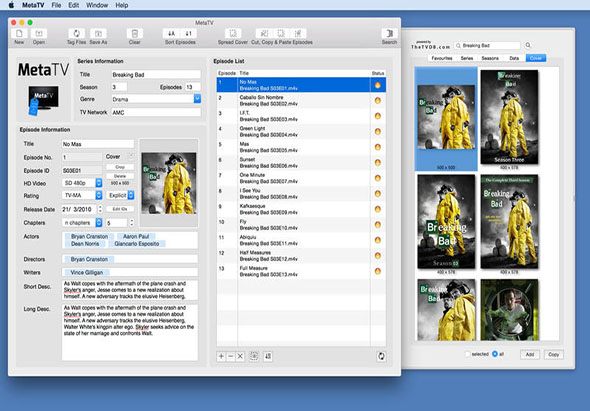Click the Tag Files toolbar icon
Viewport: 590px width, 411px height.
pos(76,33)
